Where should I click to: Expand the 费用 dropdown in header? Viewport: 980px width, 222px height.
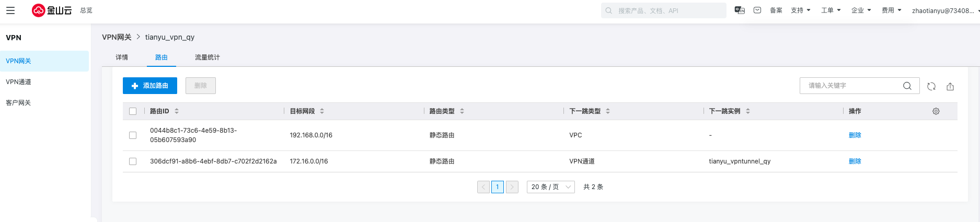[892, 10]
